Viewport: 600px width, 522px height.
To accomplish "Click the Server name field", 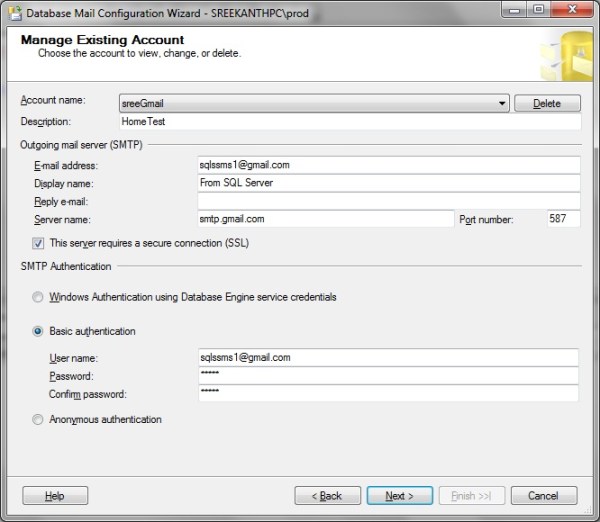I will click(x=325, y=219).
